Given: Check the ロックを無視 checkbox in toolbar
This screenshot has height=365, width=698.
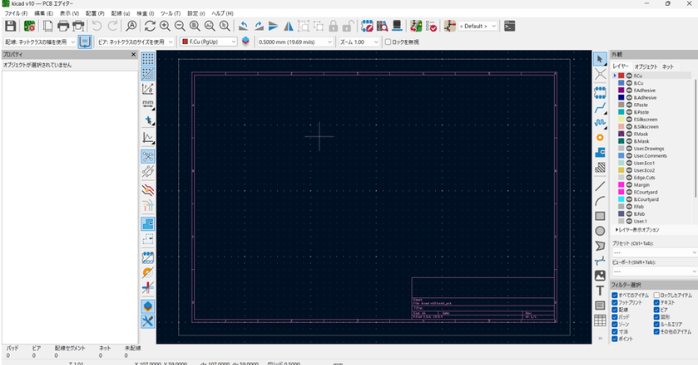Looking at the screenshot, I should point(388,42).
